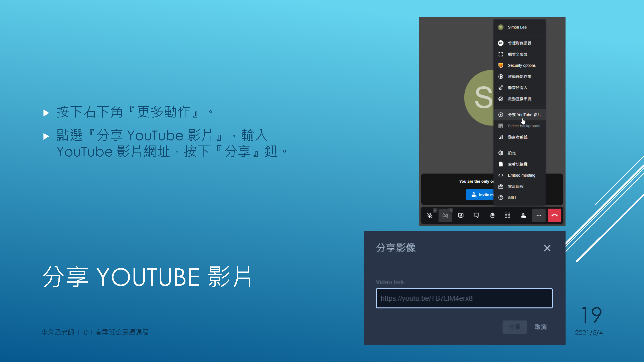This screenshot has height=362, width=644.
Task: Open Security options menu entry
Action: (519, 65)
